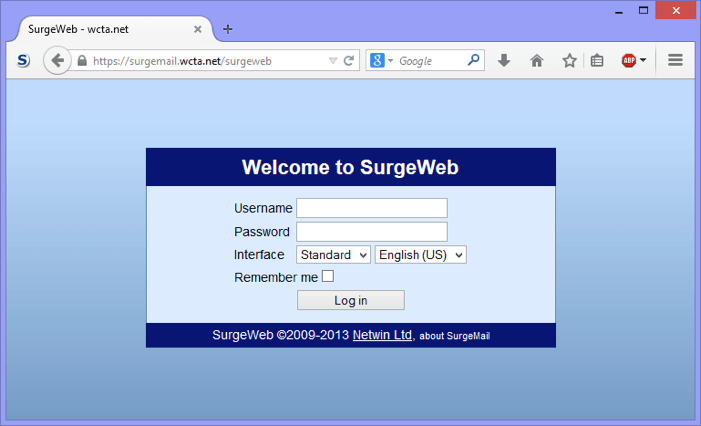Close the SurgeWeb - wcta.net tab

(198, 30)
